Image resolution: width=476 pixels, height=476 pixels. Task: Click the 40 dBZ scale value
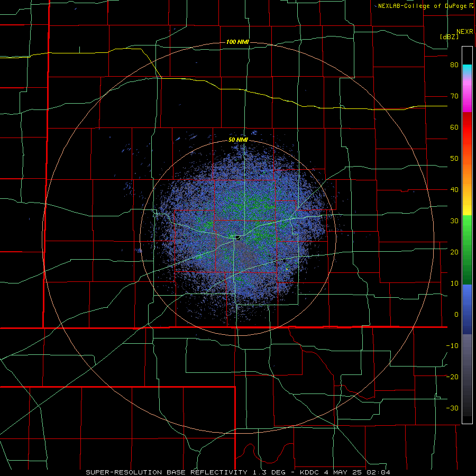click(454, 190)
